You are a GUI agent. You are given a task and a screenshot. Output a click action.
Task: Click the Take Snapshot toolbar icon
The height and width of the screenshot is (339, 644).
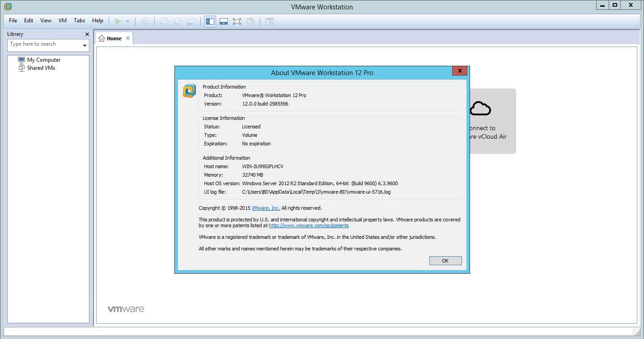point(164,21)
